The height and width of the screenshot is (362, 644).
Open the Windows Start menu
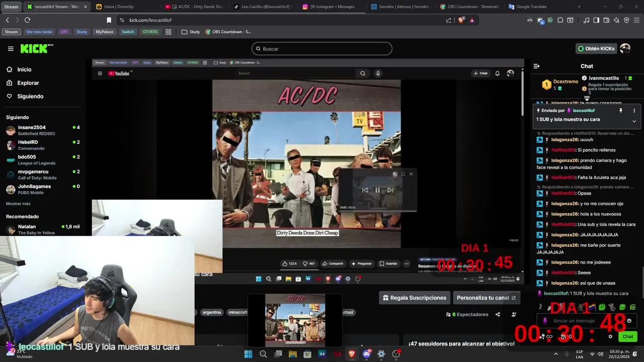coord(248,354)
